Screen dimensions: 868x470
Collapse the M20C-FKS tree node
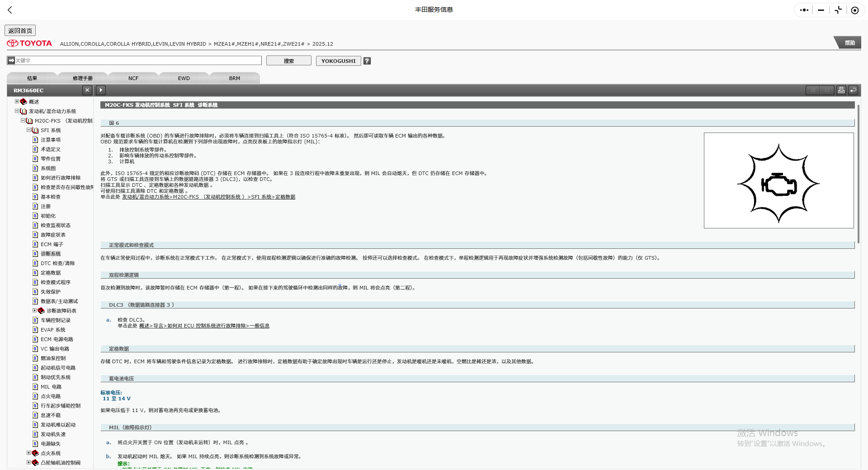pyautogui.click(x=23, y=120)
